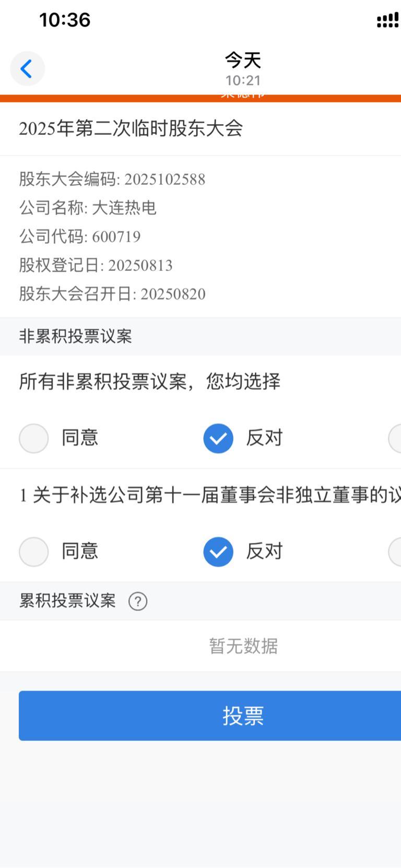Tap the 今天 10:21 header title

(243, 69)
